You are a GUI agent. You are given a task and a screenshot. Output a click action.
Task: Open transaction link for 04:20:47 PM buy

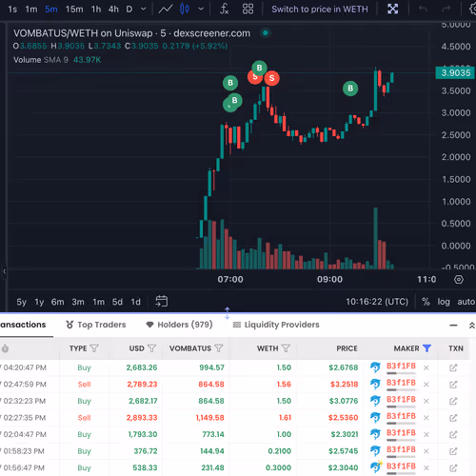[x=453, y=367]
